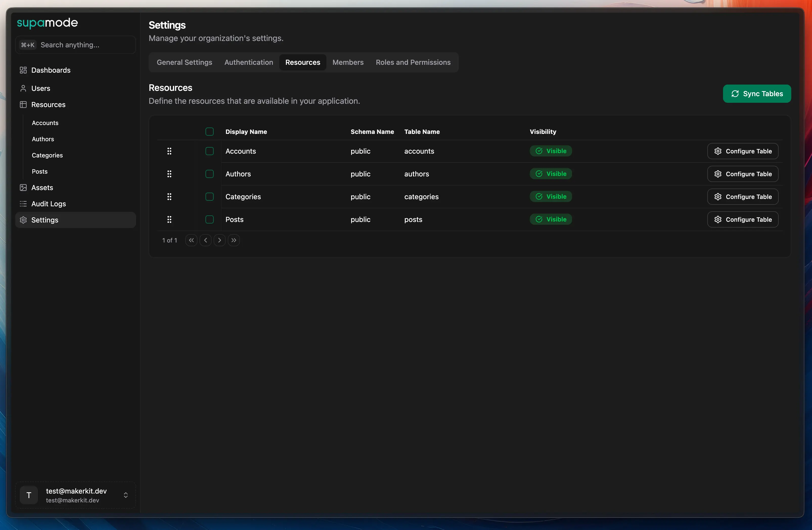Tick the checkbox for Authors row
Screen dimensions: 812x530
tap(210, 174)
